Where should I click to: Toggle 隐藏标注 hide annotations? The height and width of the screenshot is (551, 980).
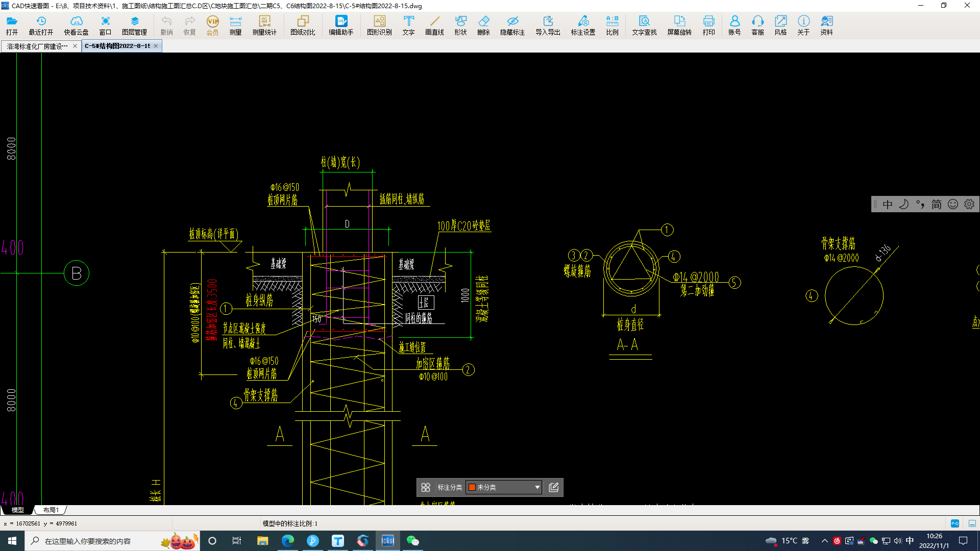[512, 25]
